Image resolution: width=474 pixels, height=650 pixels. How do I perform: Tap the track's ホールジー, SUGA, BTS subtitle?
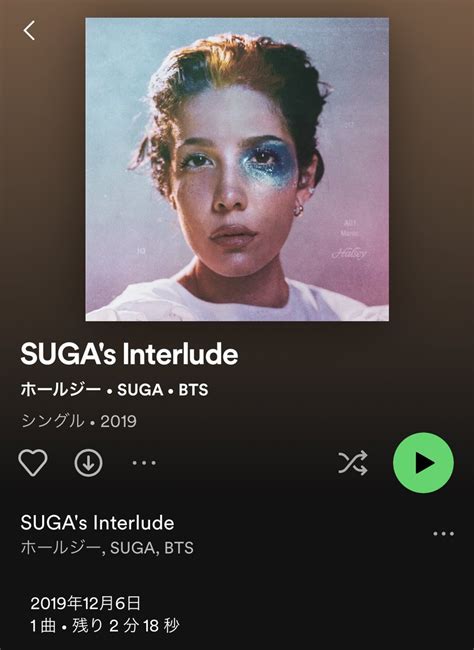pyautogui.click(x=107, y=548)
